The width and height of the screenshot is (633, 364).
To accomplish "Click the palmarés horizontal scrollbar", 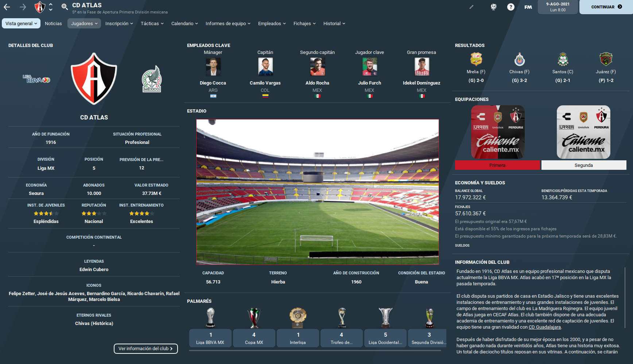I will (x=315, y=351).
